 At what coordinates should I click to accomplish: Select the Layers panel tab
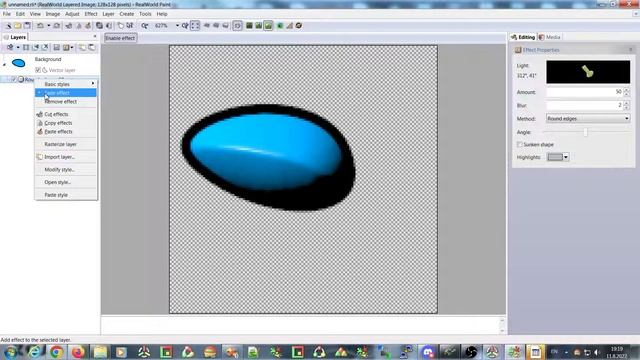click(14, 37)
